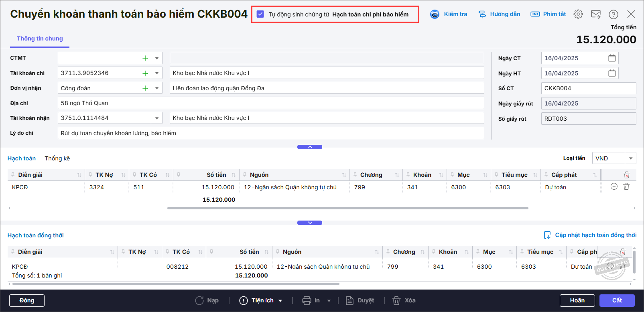Click Khoản cell 341 in Hạch toán
644x312 pixels.
pos(424,187)
